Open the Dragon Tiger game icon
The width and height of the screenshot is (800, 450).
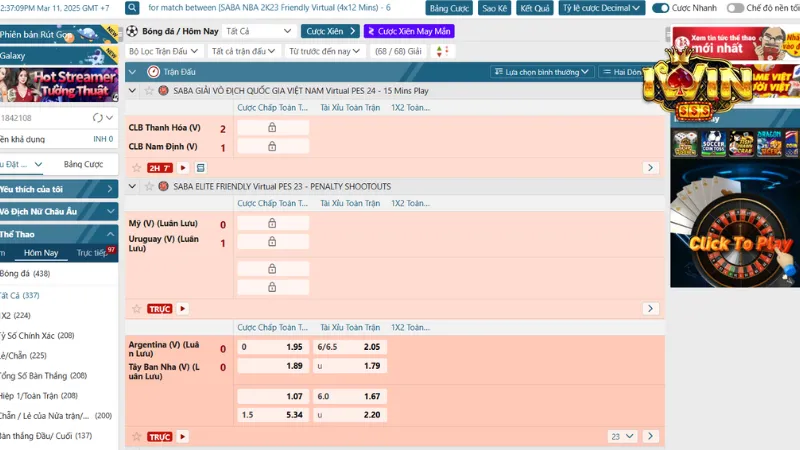[769, 143]
